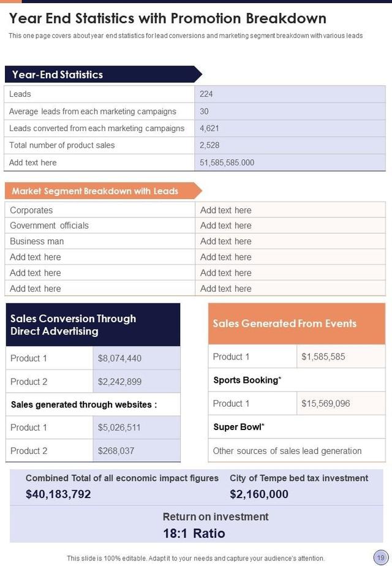Click the Sports Booking* subheading
Screen dimensions: 392x566
[x=247, y=380]
